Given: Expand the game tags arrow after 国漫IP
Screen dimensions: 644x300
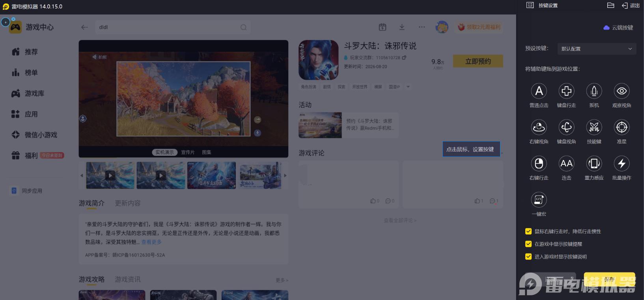Looking at the screenshot, I should point(408,87).
